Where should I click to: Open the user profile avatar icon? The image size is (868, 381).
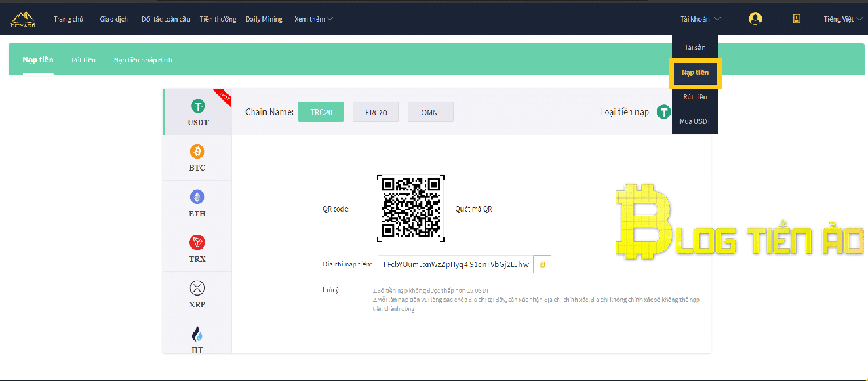[x=755, y=19]
